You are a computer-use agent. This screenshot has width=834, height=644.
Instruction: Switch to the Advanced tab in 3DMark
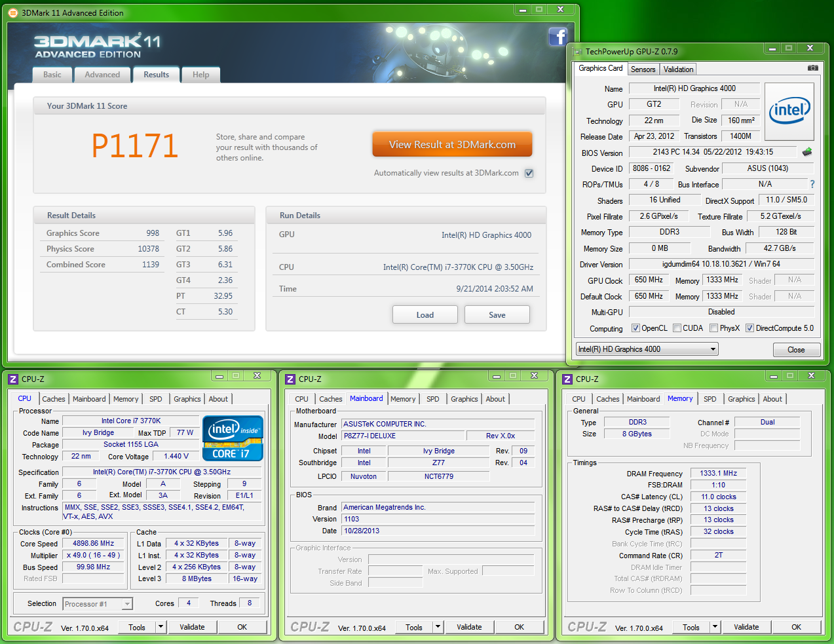click(x=102, y=75)
